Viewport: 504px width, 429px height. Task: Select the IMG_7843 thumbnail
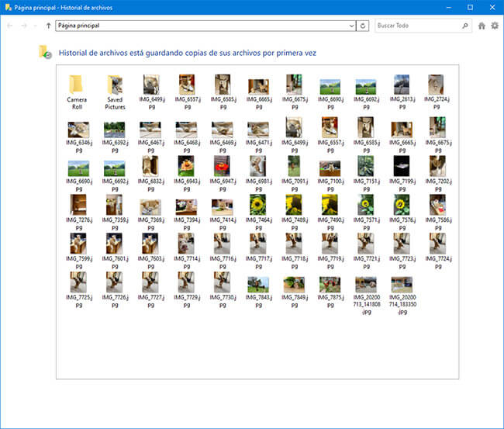coord(257,285)
